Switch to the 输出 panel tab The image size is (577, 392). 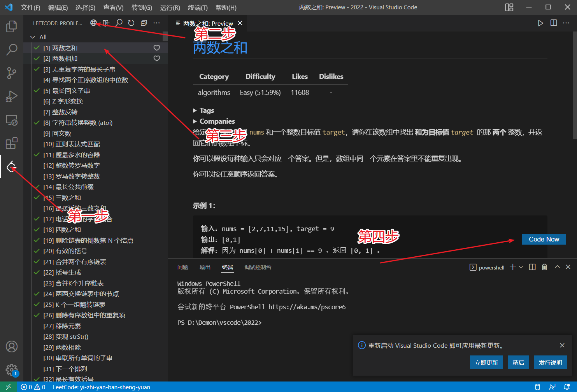[x=205, y=267]
